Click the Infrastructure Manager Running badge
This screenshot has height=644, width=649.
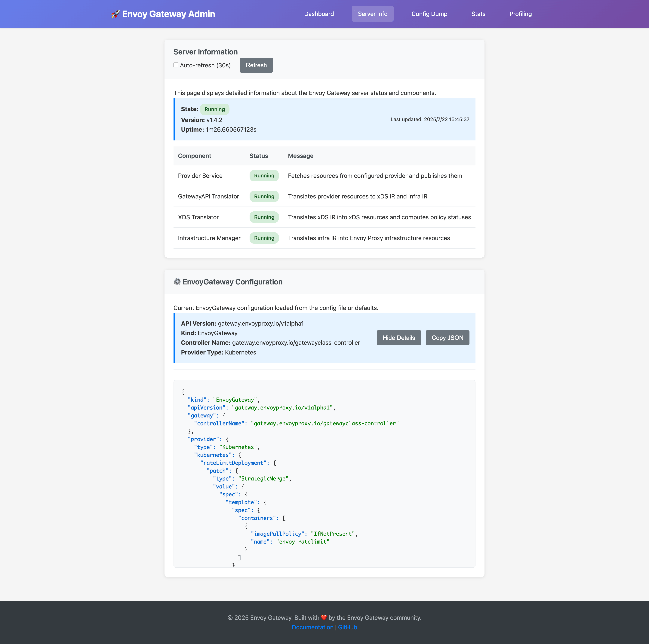pos(264,238)
